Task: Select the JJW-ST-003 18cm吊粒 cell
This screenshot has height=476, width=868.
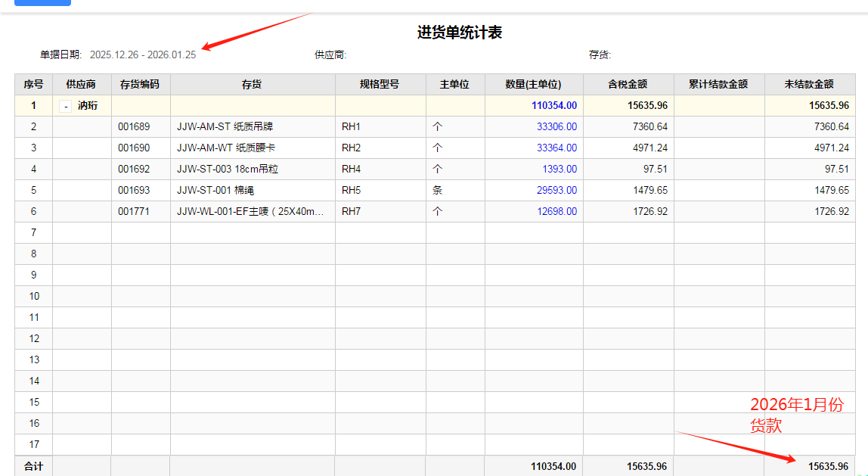Action: click(x=228, y=170)
